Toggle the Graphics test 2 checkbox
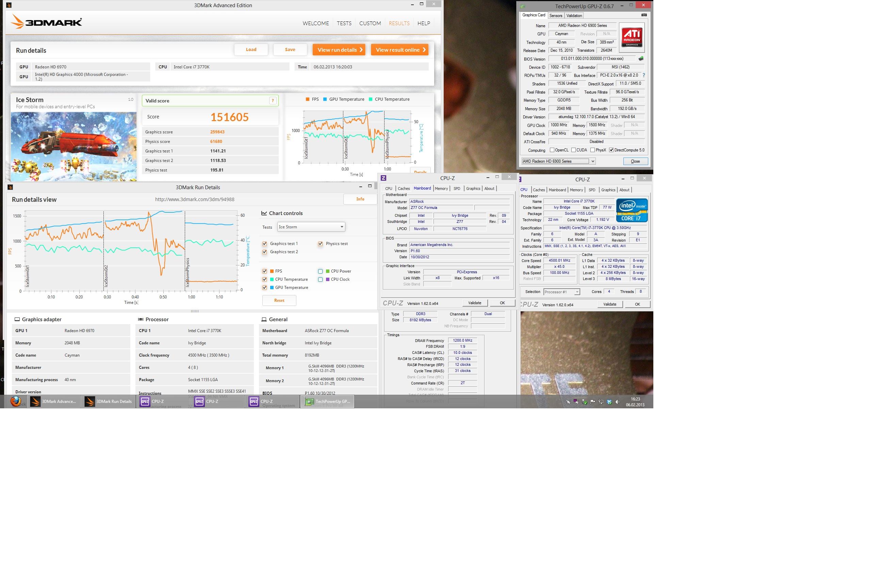882x588 pixels. 265,252
